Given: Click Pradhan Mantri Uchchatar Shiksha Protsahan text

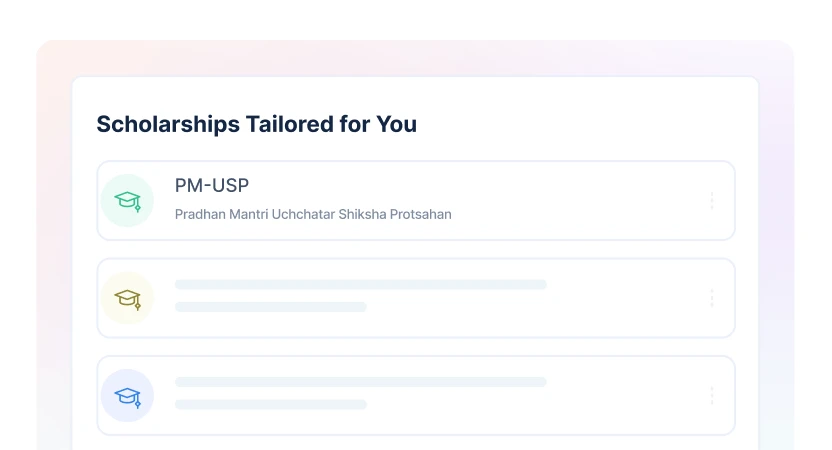Looking at the screenshot, I should click(313, 214).
